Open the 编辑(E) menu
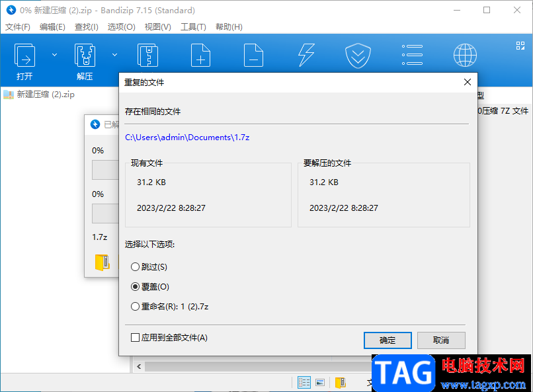Viewport: 533px width, 392px height. (52, 27)
